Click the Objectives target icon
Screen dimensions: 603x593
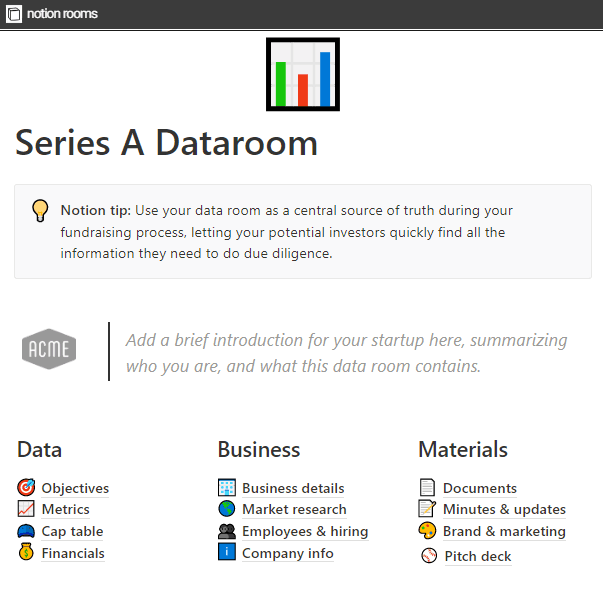26,487
